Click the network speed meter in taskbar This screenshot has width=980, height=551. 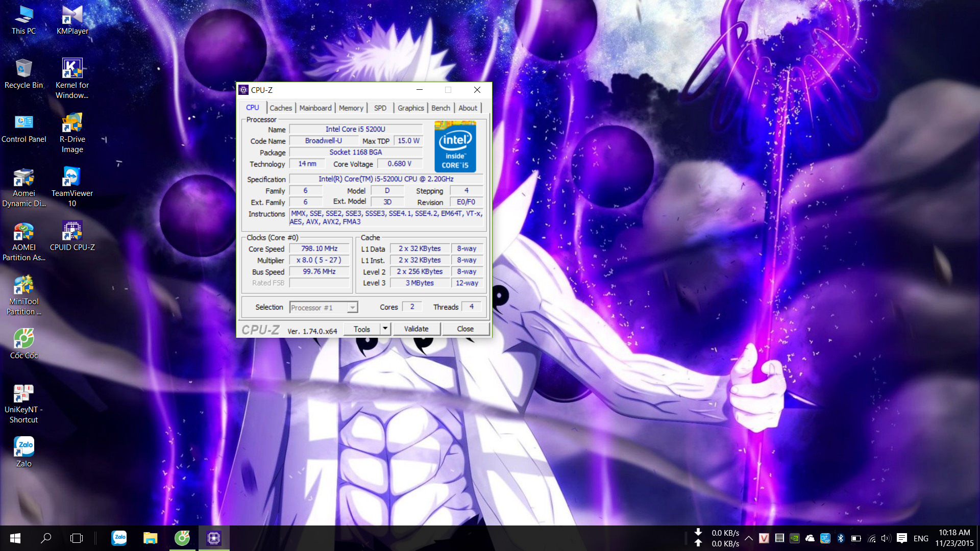717,538
